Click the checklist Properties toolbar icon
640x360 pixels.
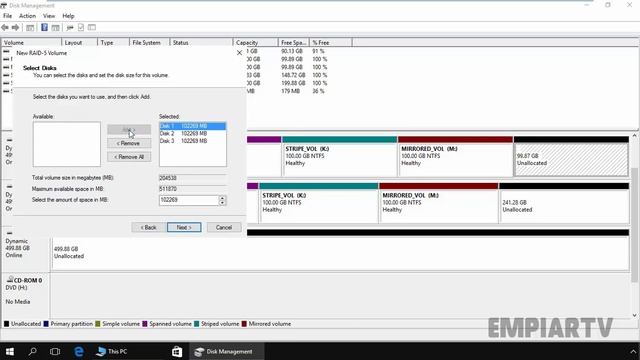(81, 27)
